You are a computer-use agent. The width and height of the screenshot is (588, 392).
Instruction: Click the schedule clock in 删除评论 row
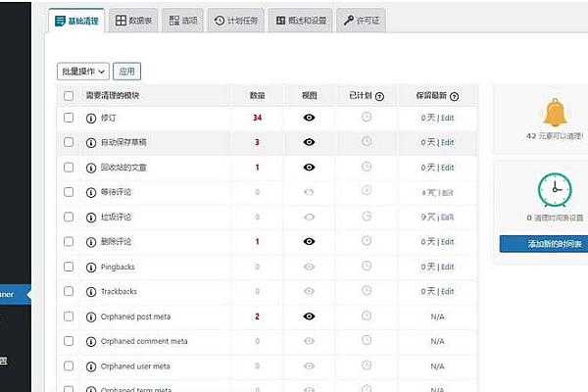click(x=367, y=240)
